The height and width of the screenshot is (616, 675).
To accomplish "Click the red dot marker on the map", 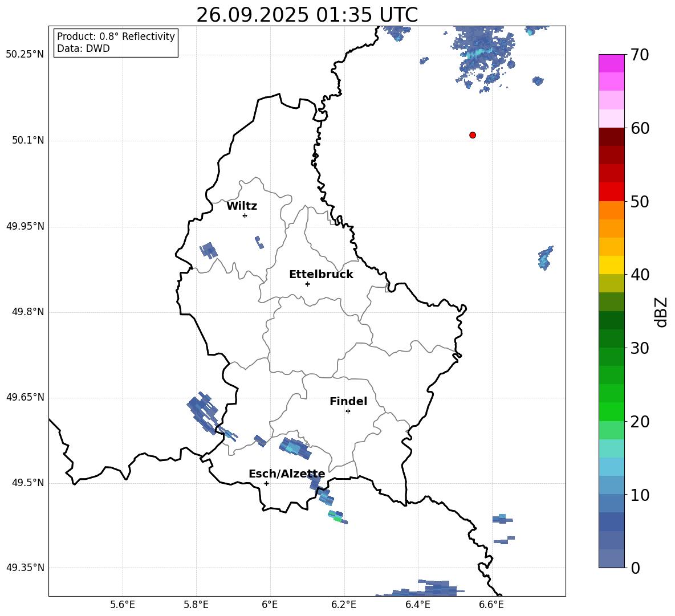I will point(472,135).
